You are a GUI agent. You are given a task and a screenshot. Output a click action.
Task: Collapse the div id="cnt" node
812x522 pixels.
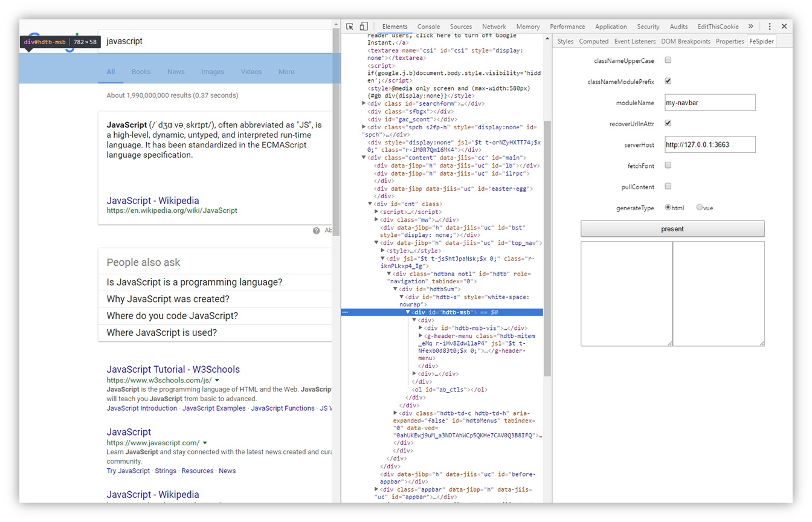pos(370,204)
